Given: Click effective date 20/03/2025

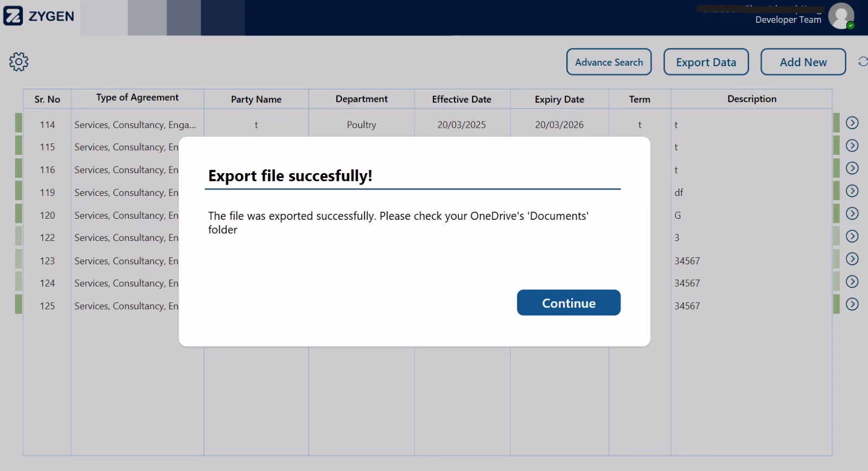Looking at the screenshot, I should pyautogui.click(x=462, y=125).
